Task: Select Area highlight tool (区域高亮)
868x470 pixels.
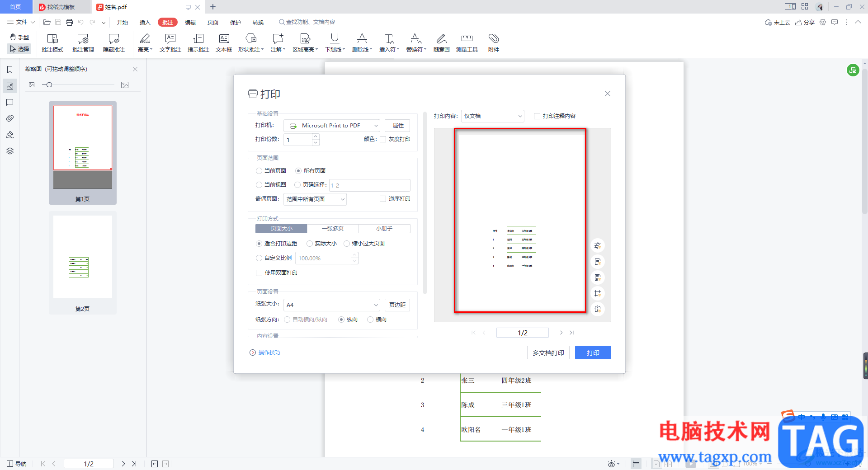Action: pos(305,43)
